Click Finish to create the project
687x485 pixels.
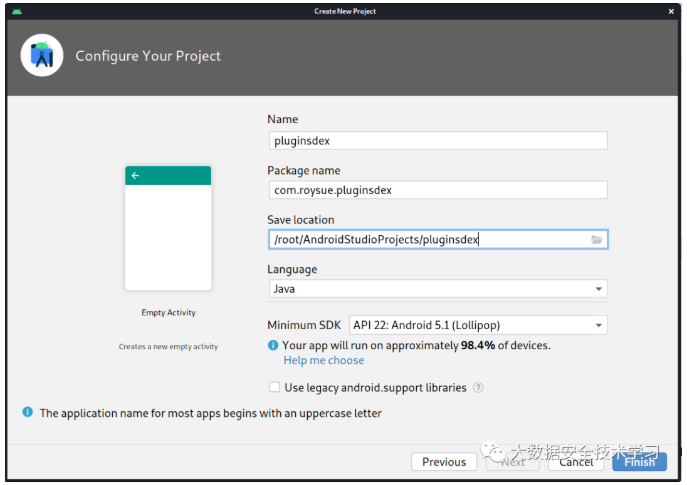tap(640, 462)
